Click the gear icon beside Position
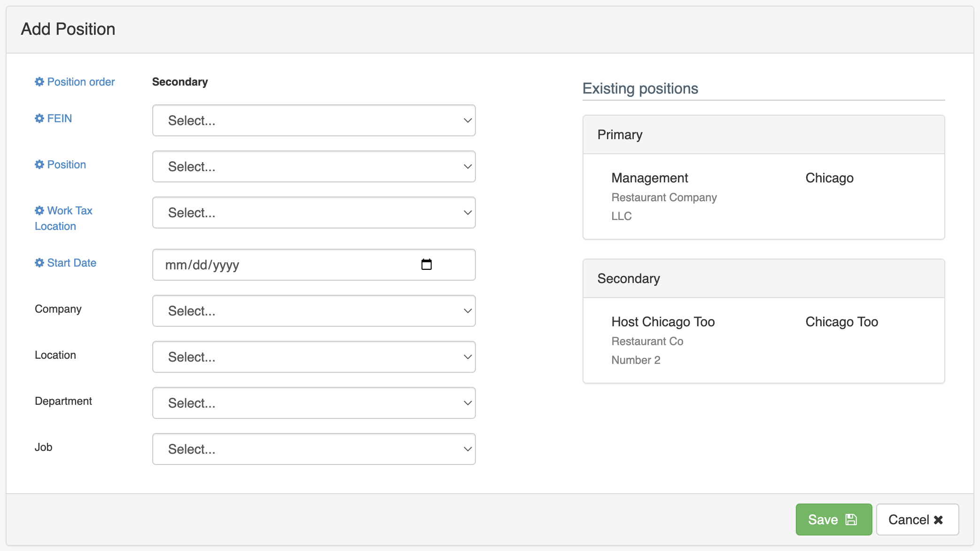 [x=39, y=164]
